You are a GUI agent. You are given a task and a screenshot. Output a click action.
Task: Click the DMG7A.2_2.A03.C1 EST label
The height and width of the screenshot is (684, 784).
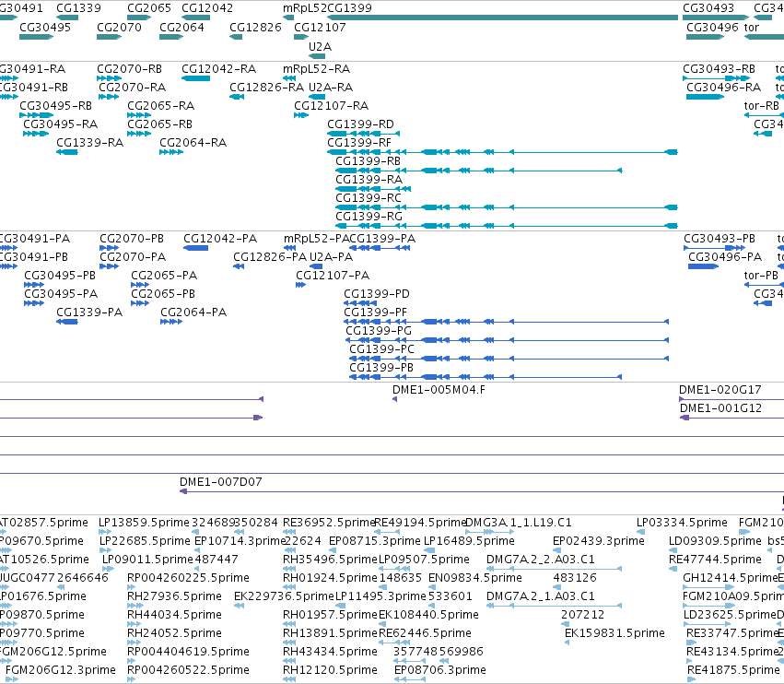point(541,560)
